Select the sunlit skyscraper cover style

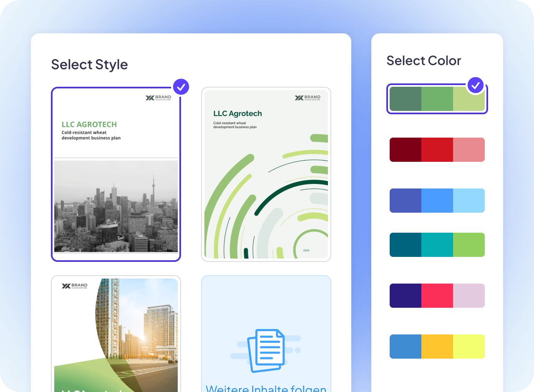[116, 334]
